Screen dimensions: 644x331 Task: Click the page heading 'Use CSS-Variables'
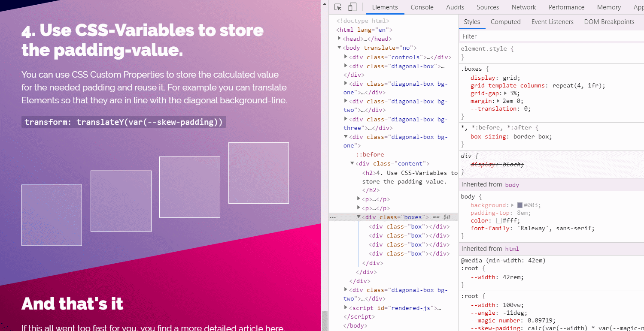click(x=143, y=40)
